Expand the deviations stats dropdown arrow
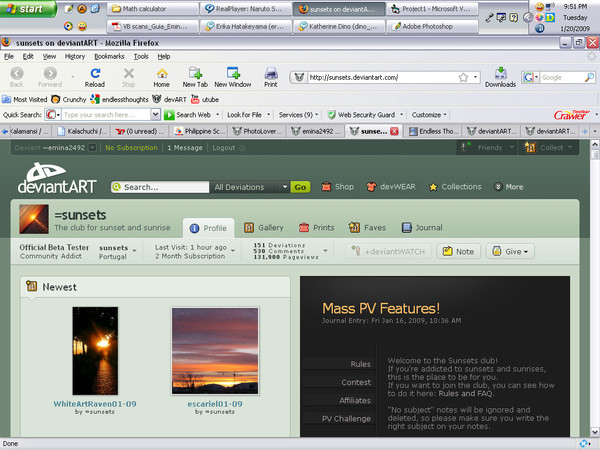Screen dimensions: 600x450 tap(326, 251)
